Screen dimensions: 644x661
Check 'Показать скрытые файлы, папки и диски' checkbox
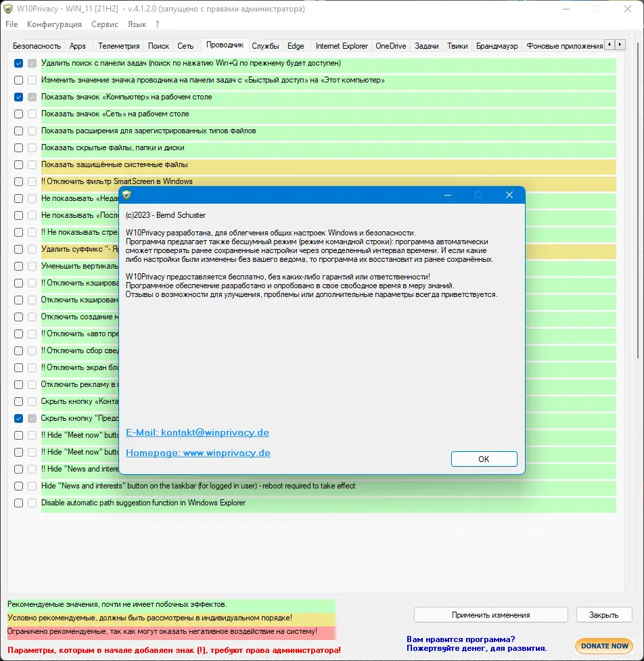[18, 148]
